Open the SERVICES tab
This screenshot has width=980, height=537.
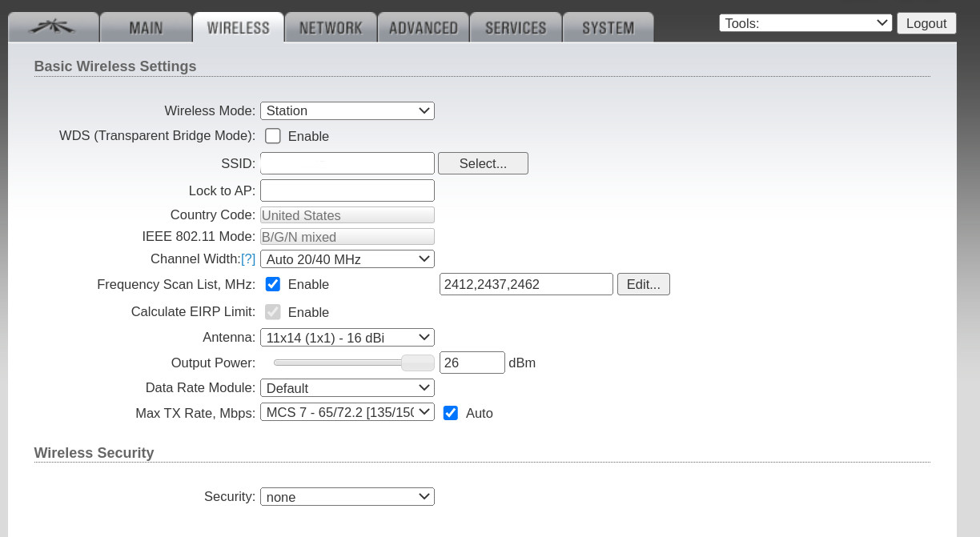pos(516,27)
